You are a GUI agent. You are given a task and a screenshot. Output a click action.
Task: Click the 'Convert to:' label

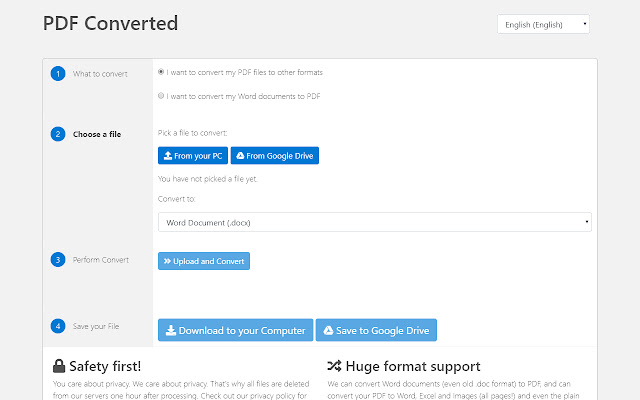pyautogui.click(x=176, y=199)
